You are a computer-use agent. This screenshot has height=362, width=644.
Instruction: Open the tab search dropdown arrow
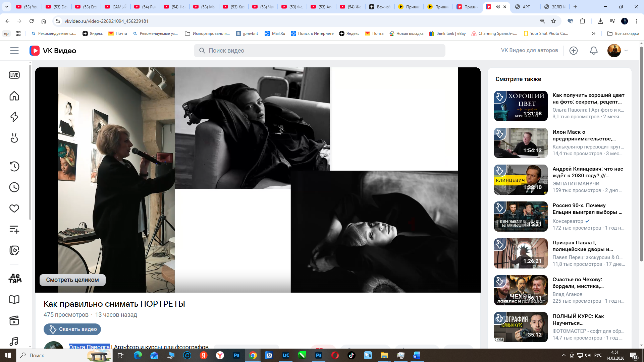pos(6,7)
